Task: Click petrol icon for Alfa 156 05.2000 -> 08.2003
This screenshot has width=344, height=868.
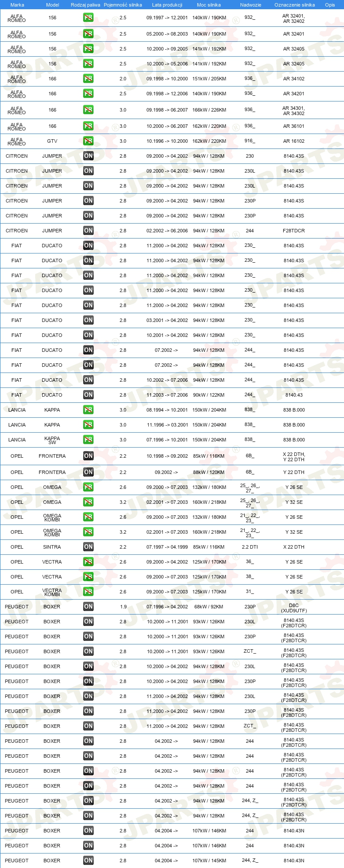Action: [x=88, y=34]
